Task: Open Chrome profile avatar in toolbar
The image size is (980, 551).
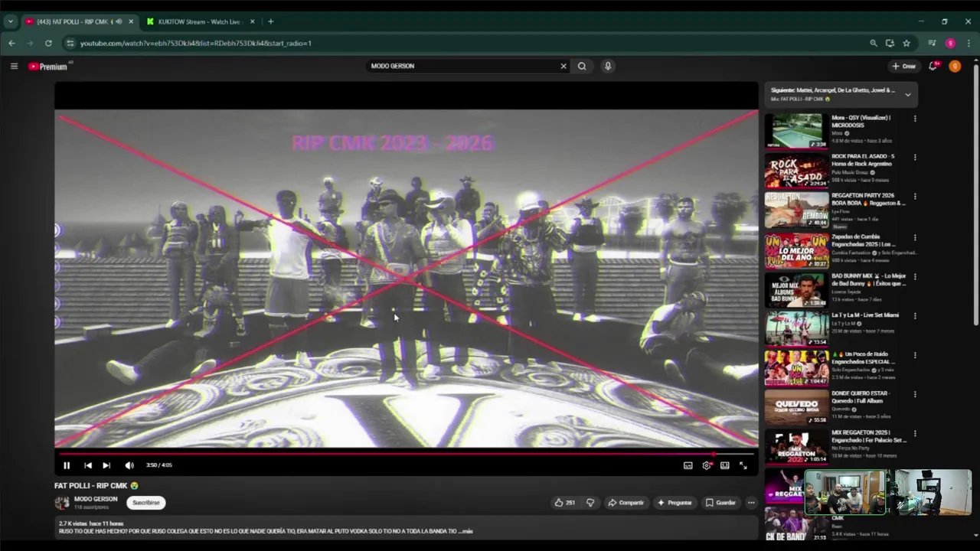Action: 950,44
